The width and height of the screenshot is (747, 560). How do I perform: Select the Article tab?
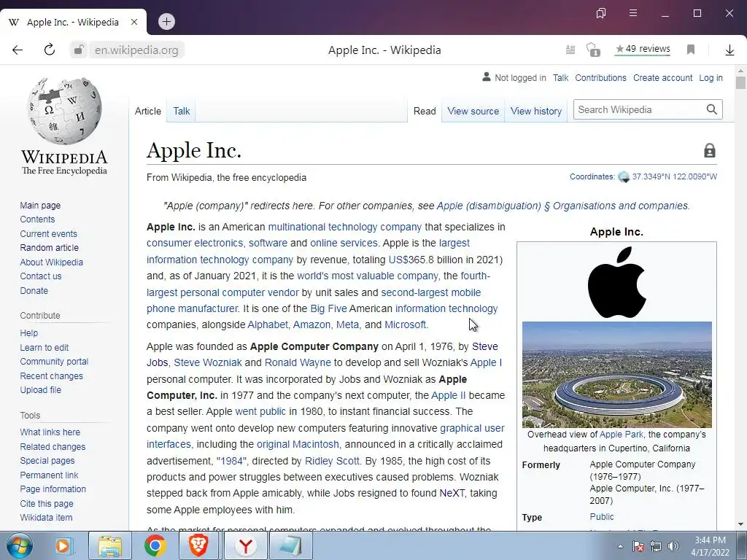pos(148,111)
